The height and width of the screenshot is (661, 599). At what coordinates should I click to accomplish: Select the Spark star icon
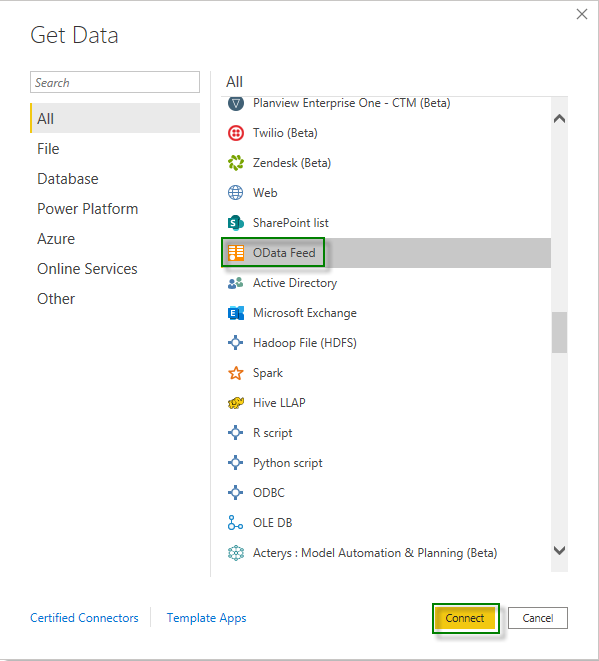236,373
